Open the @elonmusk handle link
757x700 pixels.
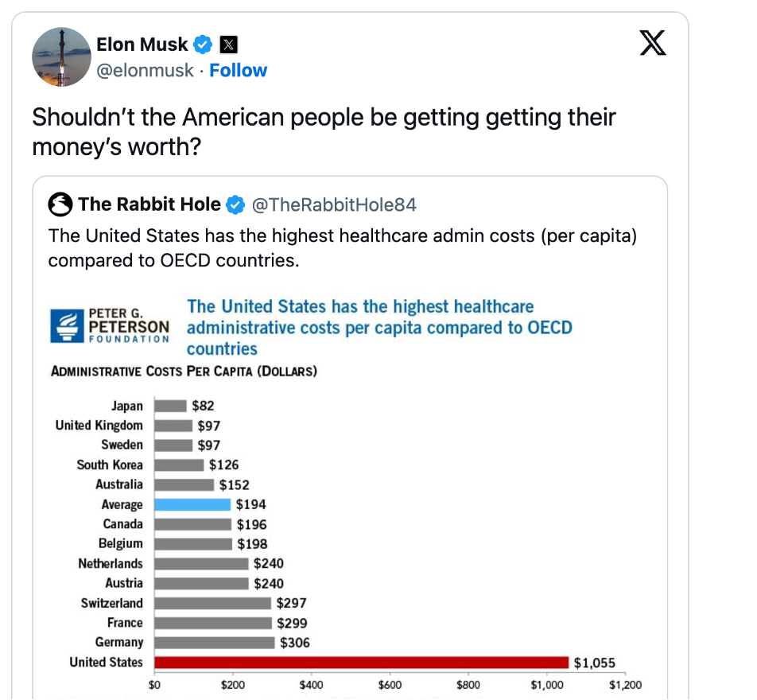(x=145, y=70)
